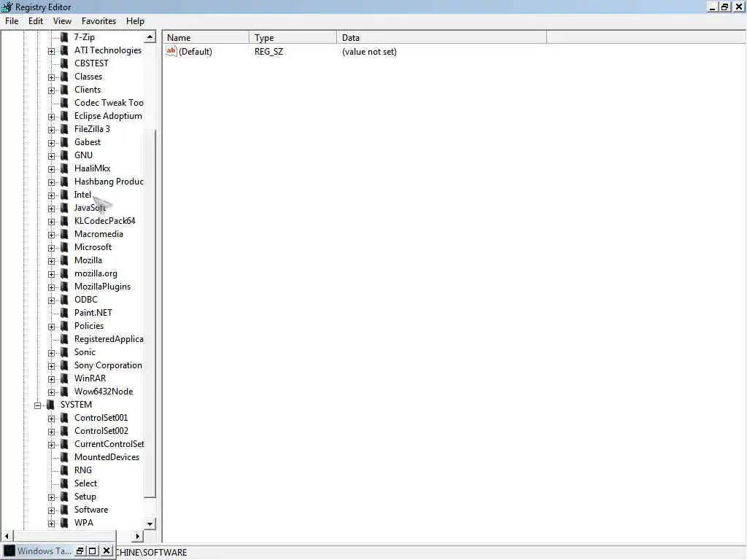Click the RNG key folder icon
Screen dimensions: 747x560
[64, 470]
